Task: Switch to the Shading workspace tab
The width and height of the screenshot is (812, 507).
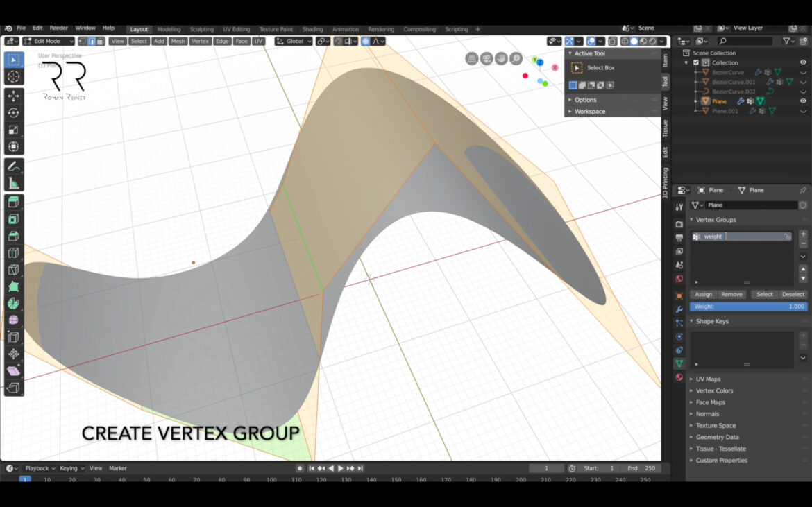Action: coord(312,29)
